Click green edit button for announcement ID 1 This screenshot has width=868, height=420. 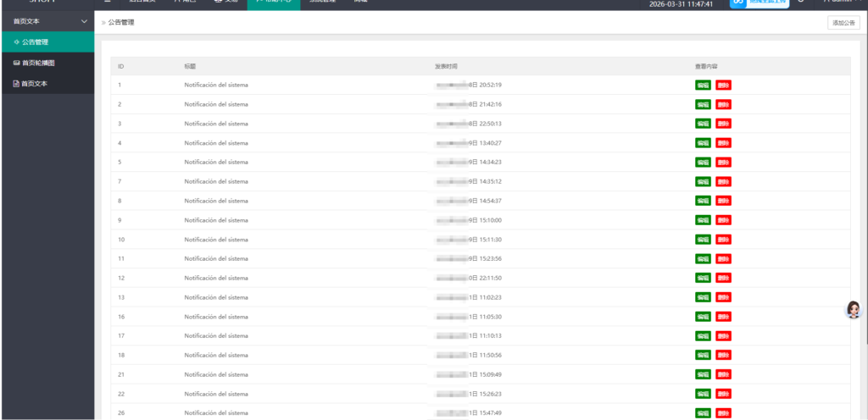click(x=703, y=85)
